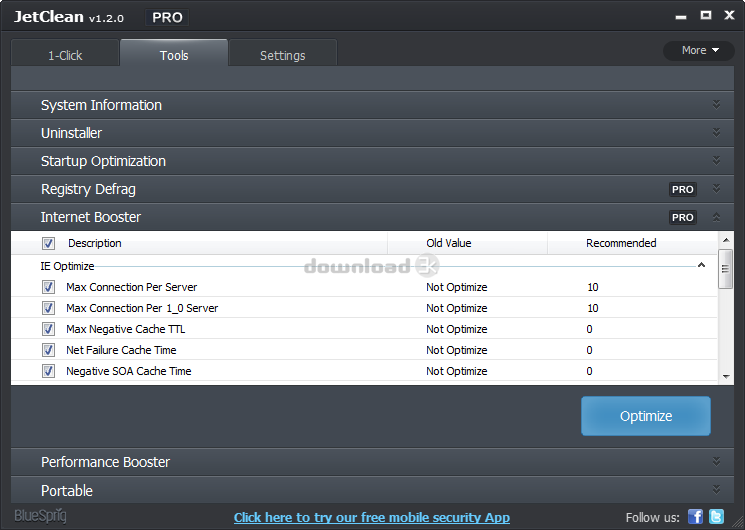Uncheck Net Failure Cache Time
This screenshot has height=530, width=745.
pyautogui.click(x=48, y=350)
